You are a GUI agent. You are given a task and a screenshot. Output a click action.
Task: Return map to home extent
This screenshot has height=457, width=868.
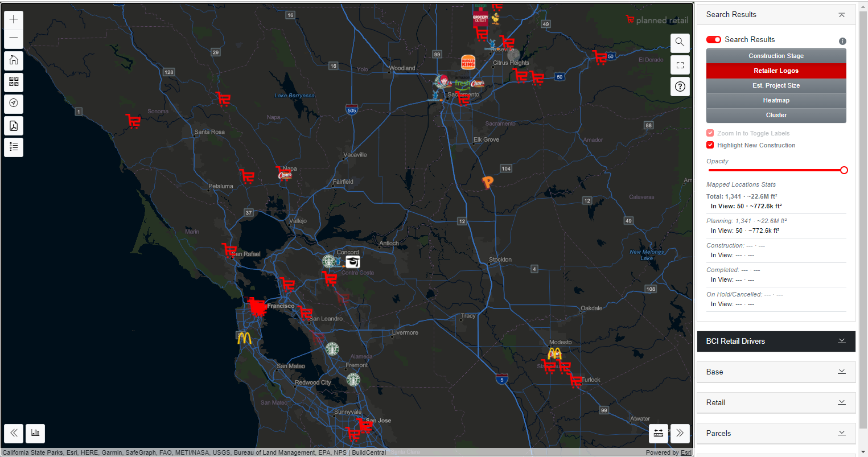[14, 60]
